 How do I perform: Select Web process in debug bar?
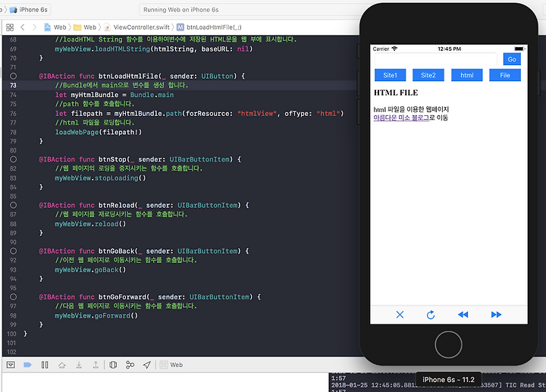point(171,365)
